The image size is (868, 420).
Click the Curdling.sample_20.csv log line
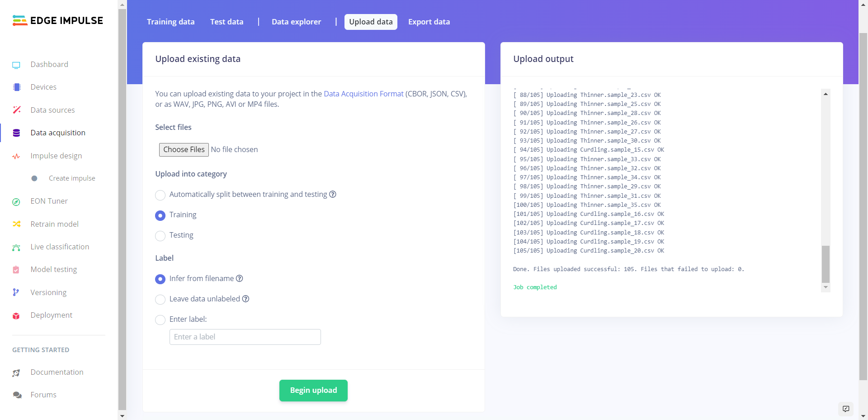click(589, 251)
